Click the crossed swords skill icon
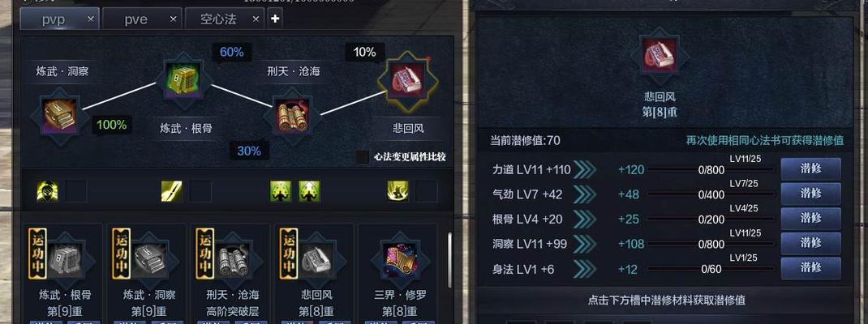The width and height of the screenshot is (868, 324). [x=172, y=191]
